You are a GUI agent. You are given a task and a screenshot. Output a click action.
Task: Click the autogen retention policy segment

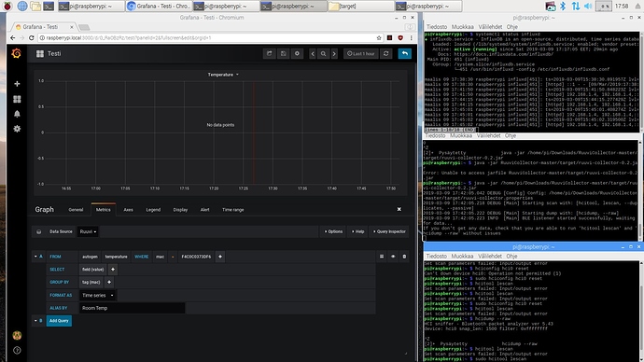pyautogui.click(x=90, y=257)
